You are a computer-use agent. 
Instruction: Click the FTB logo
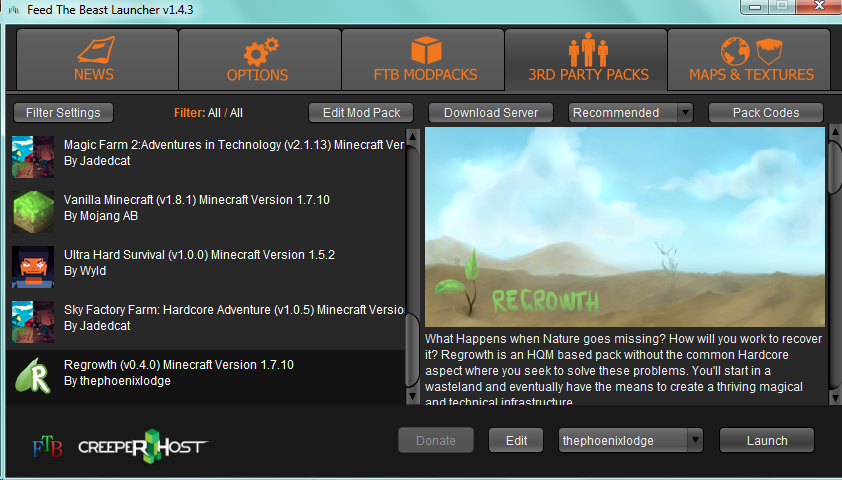pos(47,447)
